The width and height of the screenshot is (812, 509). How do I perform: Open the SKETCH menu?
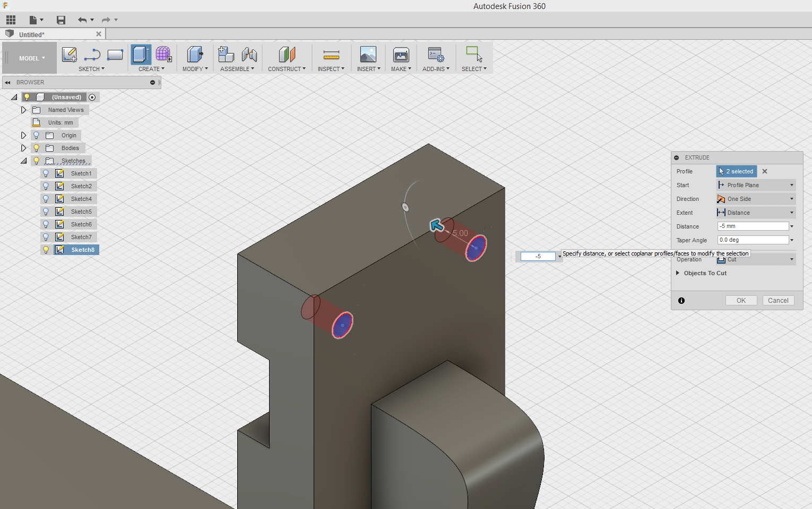91,69
